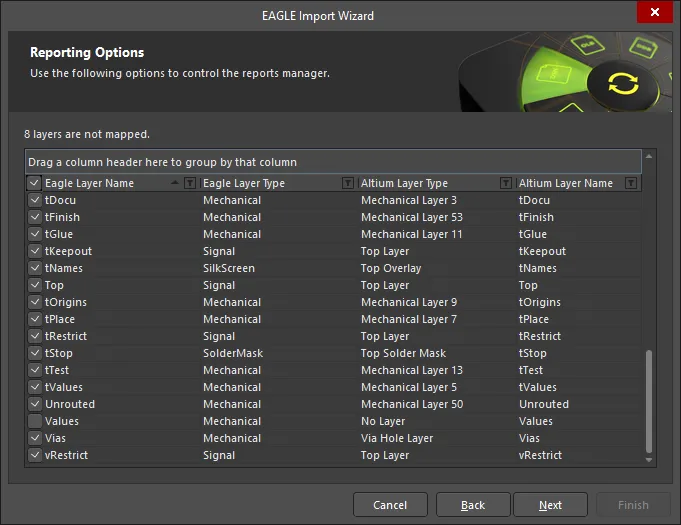Enable the Values layer checkbox
The image size is (681, 525).
[35, 421]
